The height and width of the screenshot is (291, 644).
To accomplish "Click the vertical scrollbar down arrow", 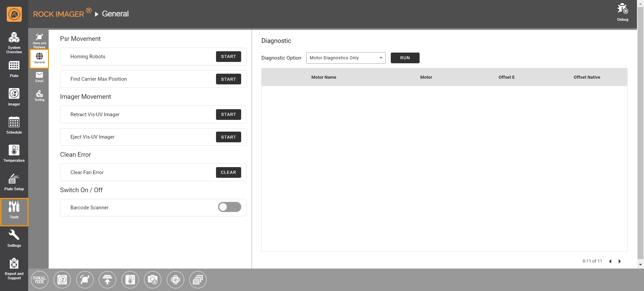I will pos(640,265).
